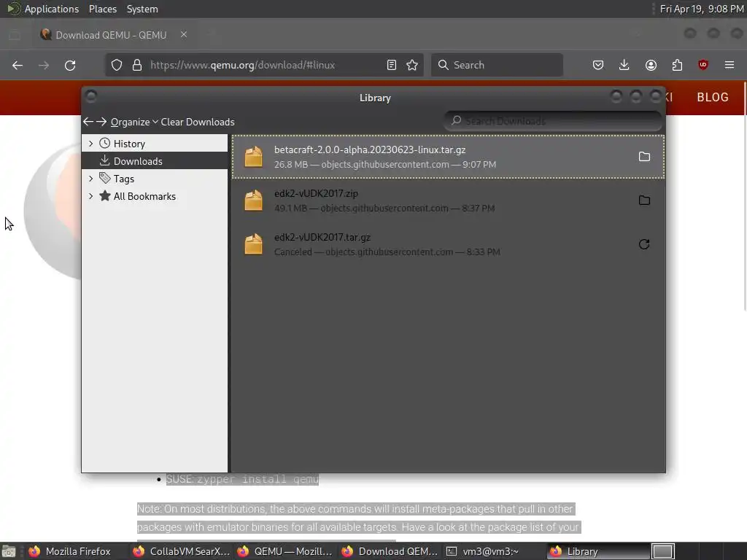Open Save to Pocket button

598,65
